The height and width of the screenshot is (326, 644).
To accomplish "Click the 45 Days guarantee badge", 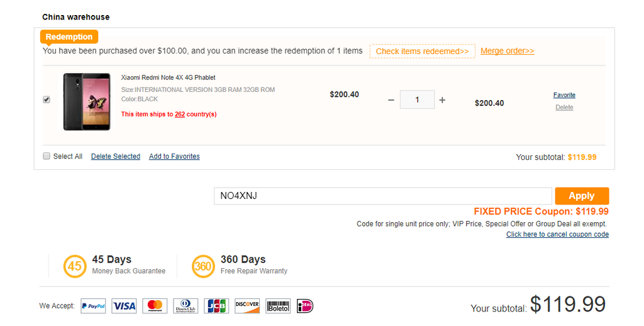I will click(x=75, y=266).
